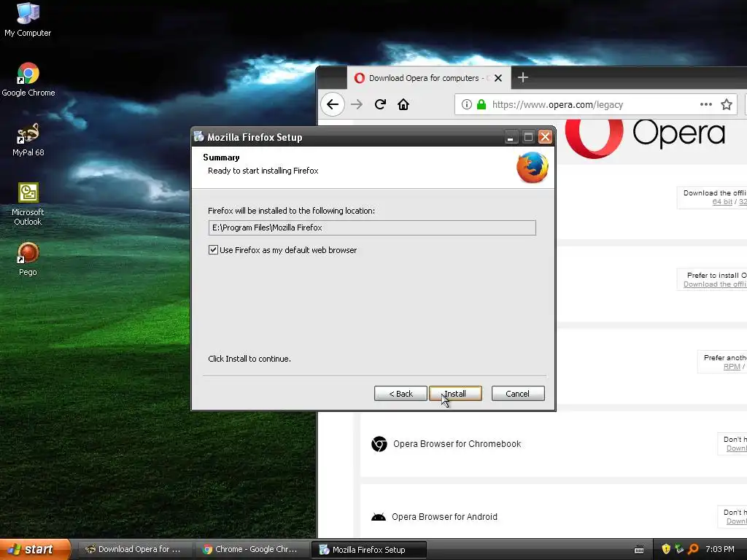Click the Firefox logo in setup header
The width and height of the screenshot is (747, 560).
[x=532, y=167]
